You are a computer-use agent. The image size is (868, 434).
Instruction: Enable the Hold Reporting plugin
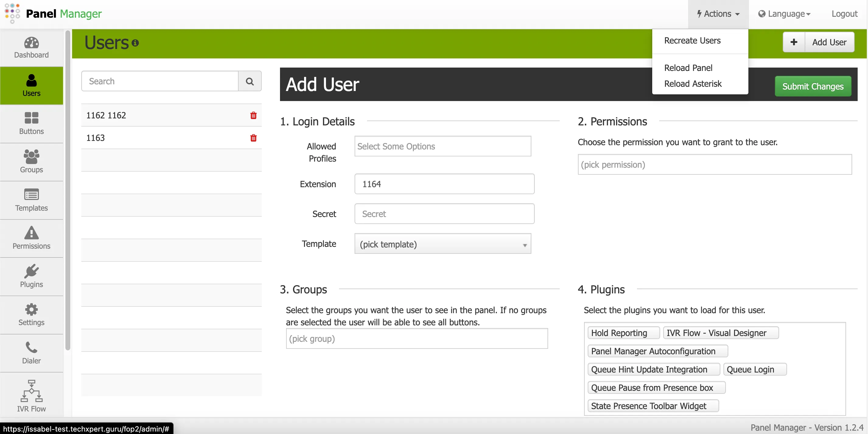[623, 333]
